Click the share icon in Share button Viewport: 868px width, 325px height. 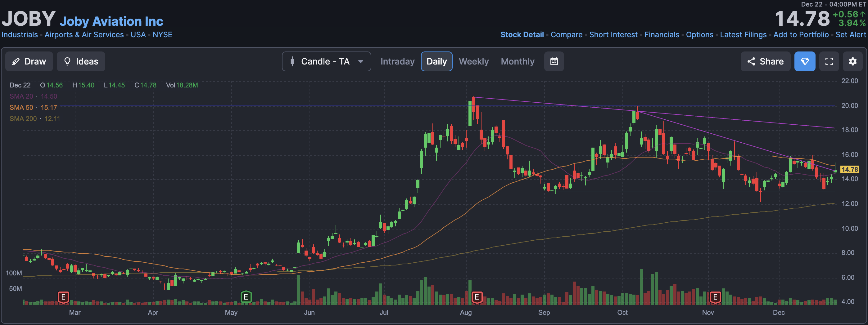pos(751,61)
